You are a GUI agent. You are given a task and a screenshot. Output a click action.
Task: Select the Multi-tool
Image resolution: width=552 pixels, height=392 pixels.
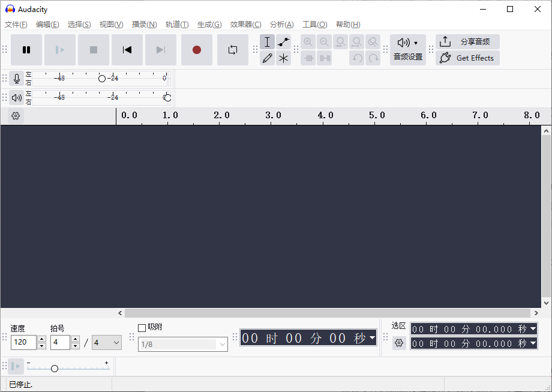tap(283, 58)
